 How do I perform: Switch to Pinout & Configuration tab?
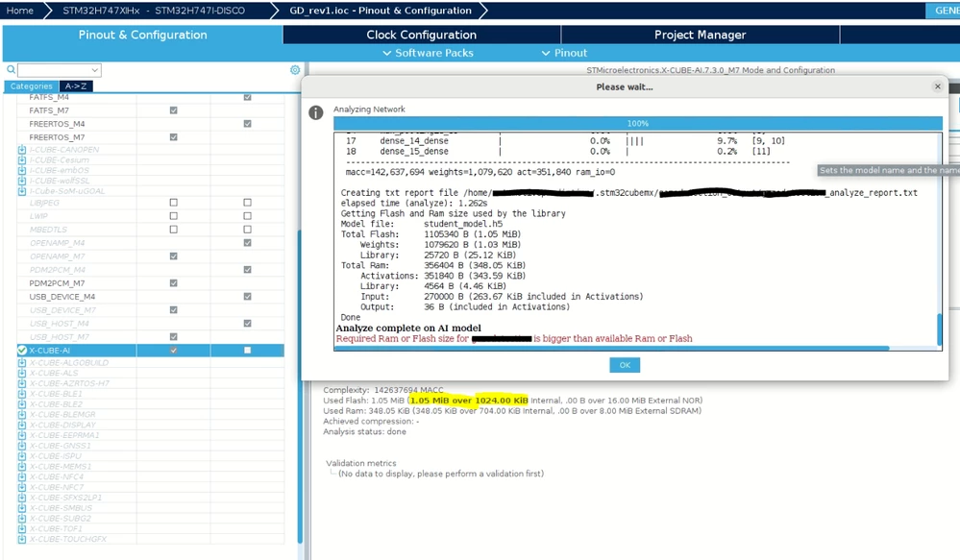tap(142, 35)
